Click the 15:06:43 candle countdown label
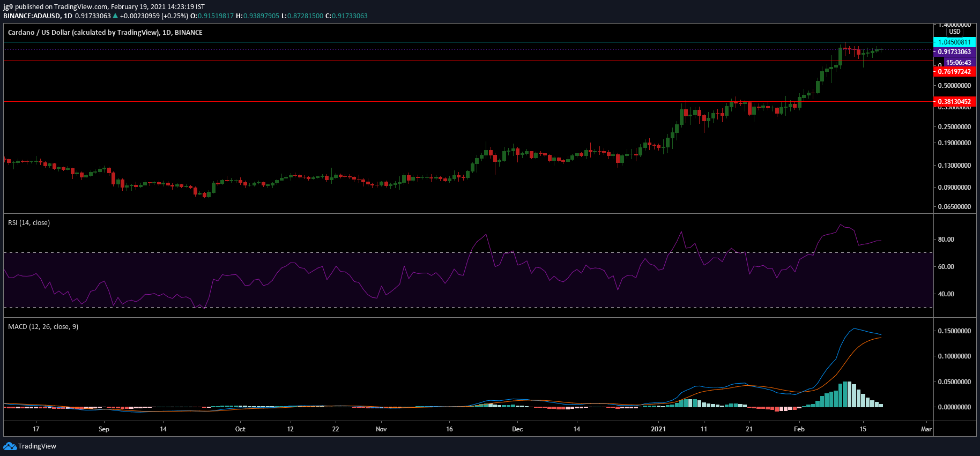 pyautogui.click(x=959, y=63)
